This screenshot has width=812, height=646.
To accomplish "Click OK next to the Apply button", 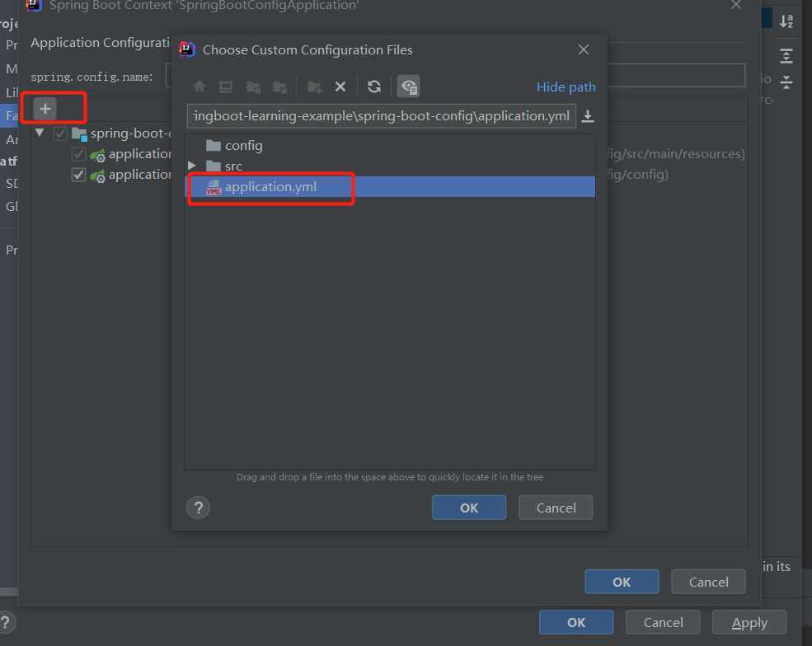I will pos(576,622).
